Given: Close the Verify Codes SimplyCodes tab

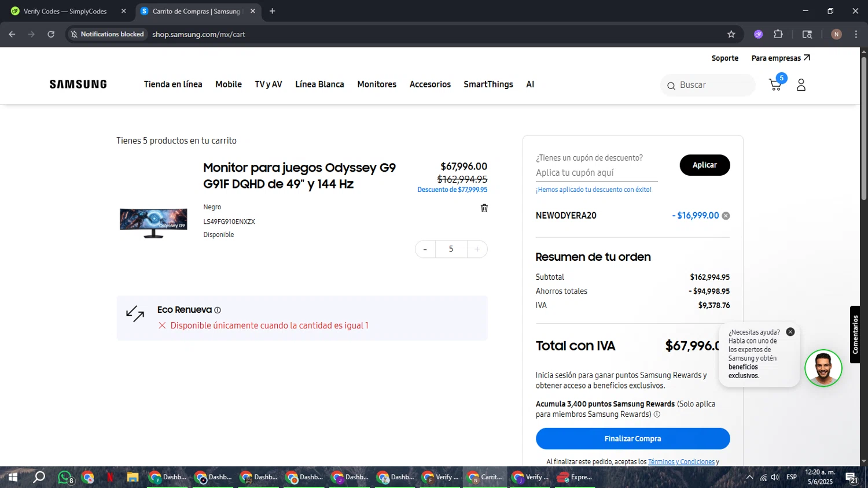Looking at the screenshot, I should click(123, 11).
